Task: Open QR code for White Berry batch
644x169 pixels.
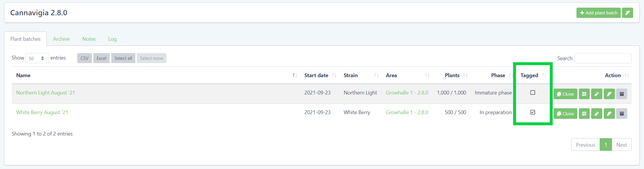Action: tap(584, 114)
